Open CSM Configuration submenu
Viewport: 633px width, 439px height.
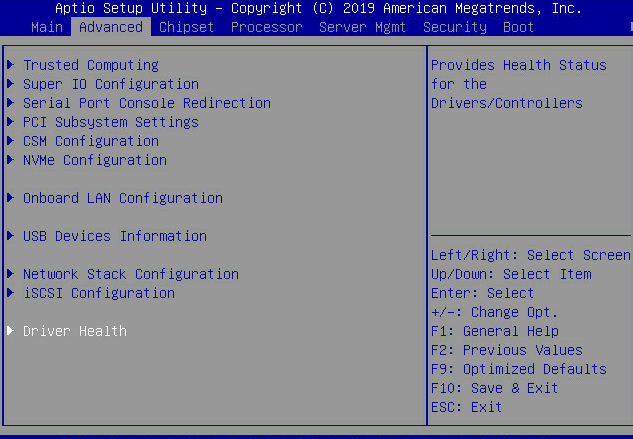[90, 141]
